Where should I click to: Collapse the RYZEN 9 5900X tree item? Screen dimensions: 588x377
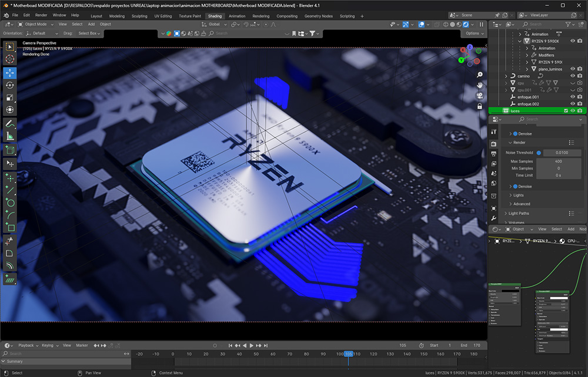click(520, 42)
